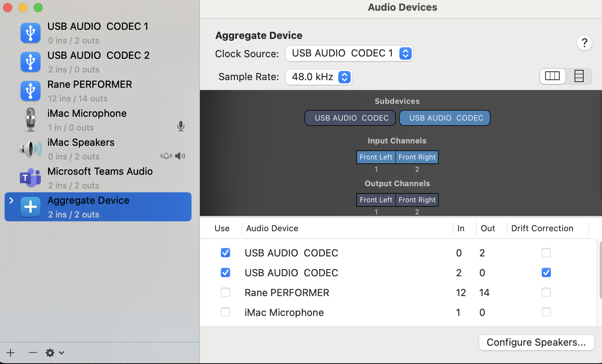Image resolution: width=602 pixels, height=364 pixels.
Task: Click the USB icon of USB AUDIO CODEC 2
Action: 31,62
